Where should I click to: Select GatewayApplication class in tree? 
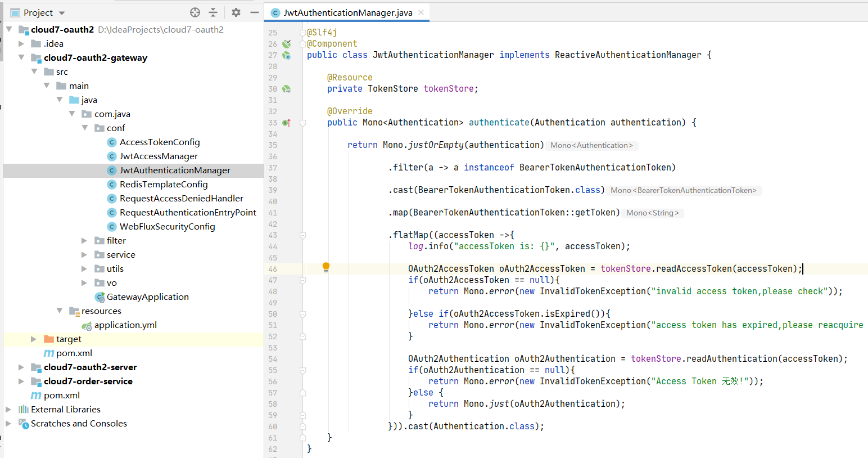point(148,297)
